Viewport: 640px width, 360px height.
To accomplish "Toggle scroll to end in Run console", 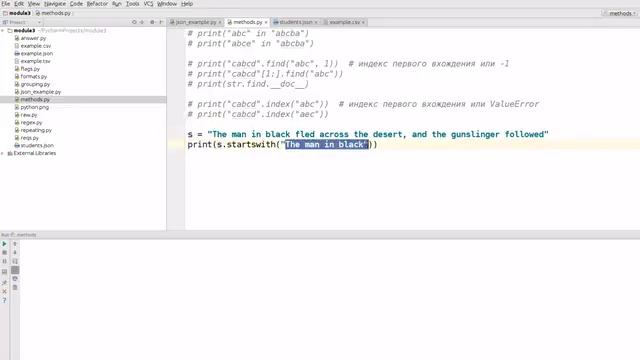I will pyautogui.click(x=15, y=270).
